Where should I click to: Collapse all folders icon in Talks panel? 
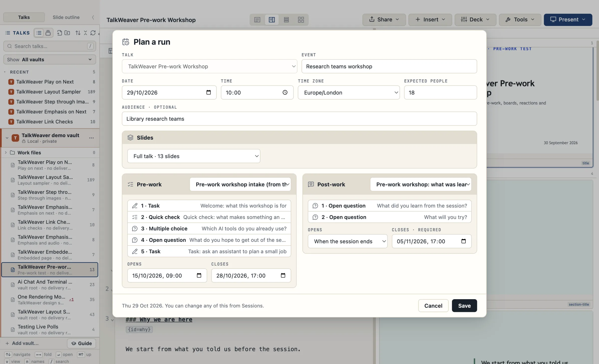(x=85, y=33)
